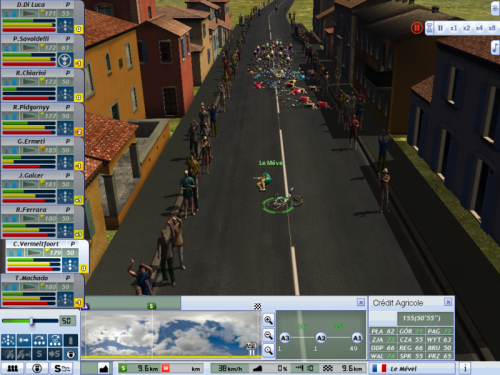Click the zoom in magnifier icon
The width and height of the screenshot is (500, 375).
(x=268, y=320)
